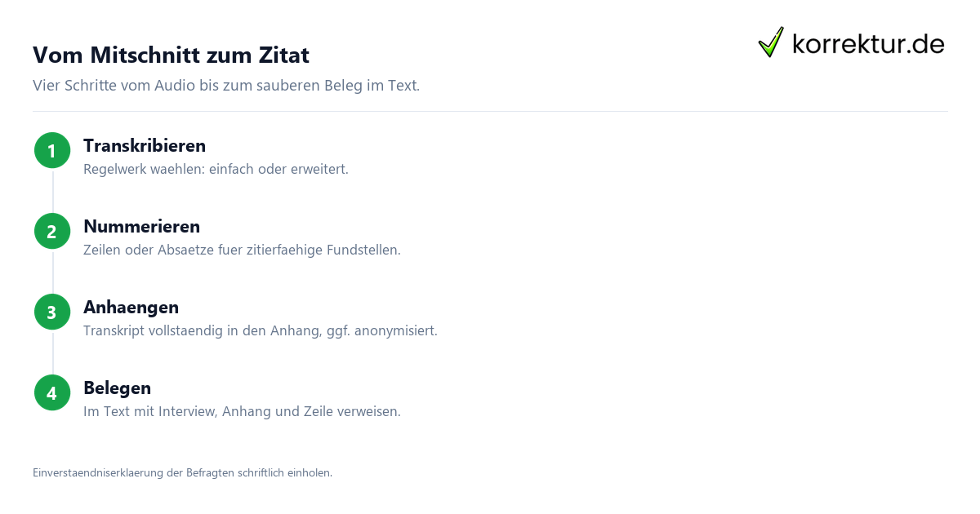The height and width of the screenshot is (514, 980).
Task: Select the Belegen heading
Action: 117,388
